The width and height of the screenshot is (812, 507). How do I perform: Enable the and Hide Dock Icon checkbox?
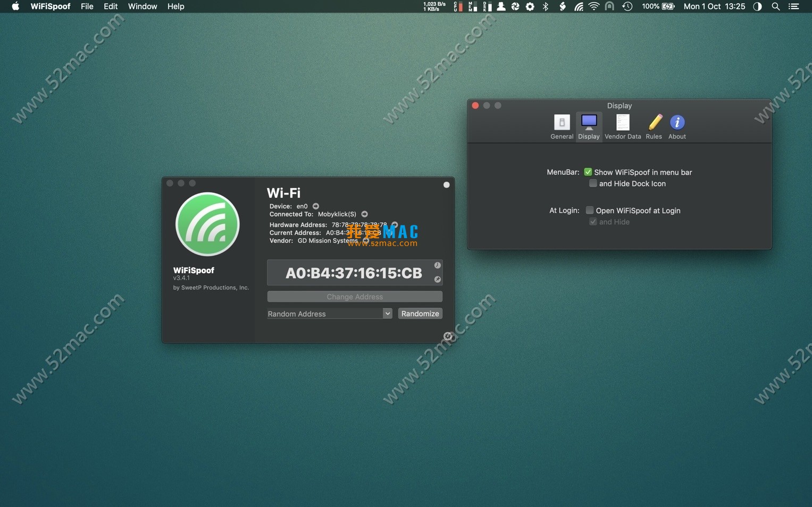tap(593, 183)
